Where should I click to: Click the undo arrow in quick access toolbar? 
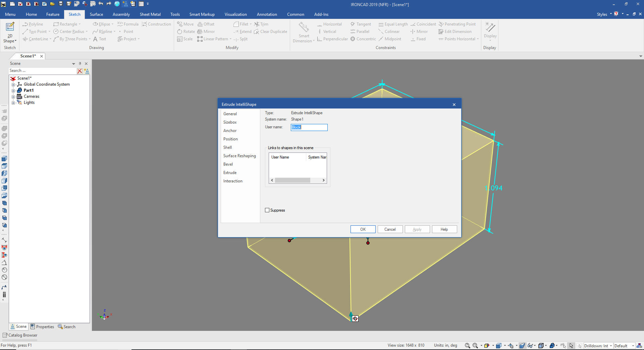tap(101, 4)
